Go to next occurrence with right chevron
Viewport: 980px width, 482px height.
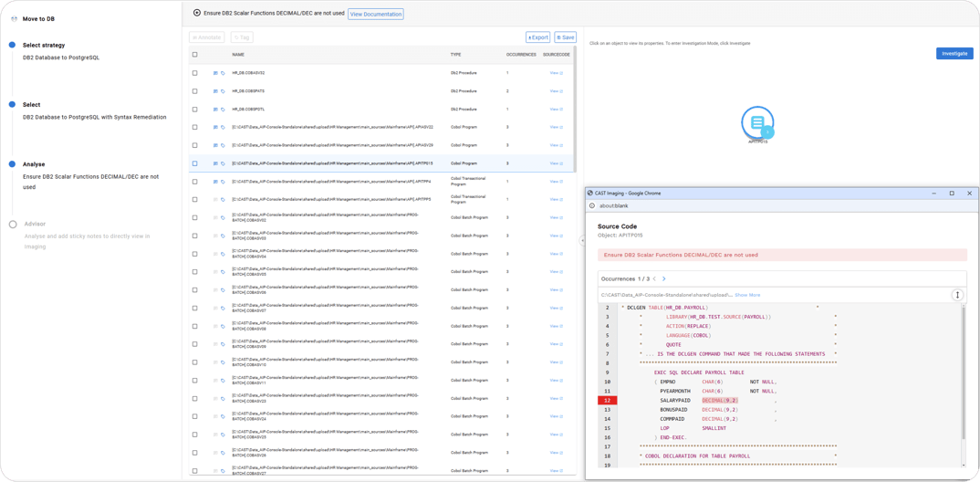[664, 279]
